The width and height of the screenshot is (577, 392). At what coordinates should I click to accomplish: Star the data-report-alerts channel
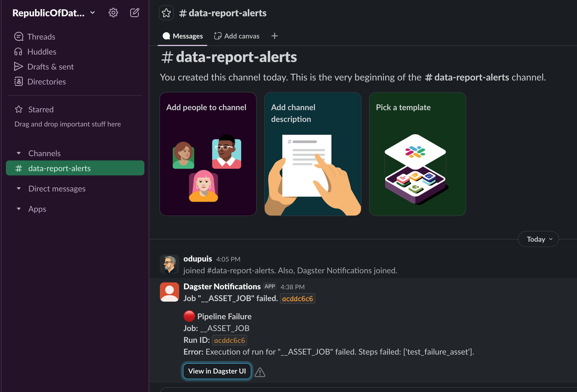[x=166, y=13]
